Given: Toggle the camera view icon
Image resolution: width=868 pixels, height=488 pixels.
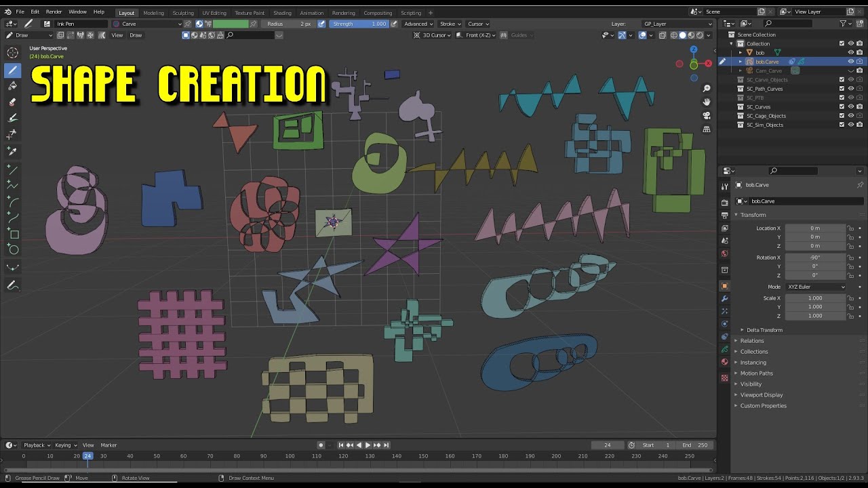Looking at the screenshot, I should (x=707, y=116).
